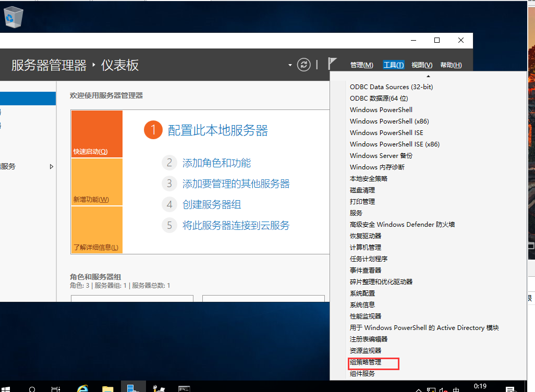This screenshot has width=535, height=392.
Task: Launch Internet Explorer from taskbar
Action: pyautogui.click(x=82, y=388)
